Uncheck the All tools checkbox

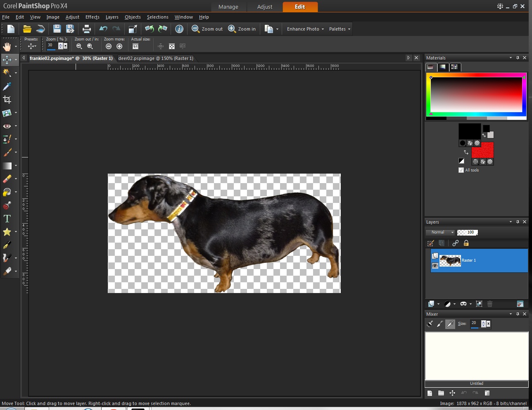point(461,170)
